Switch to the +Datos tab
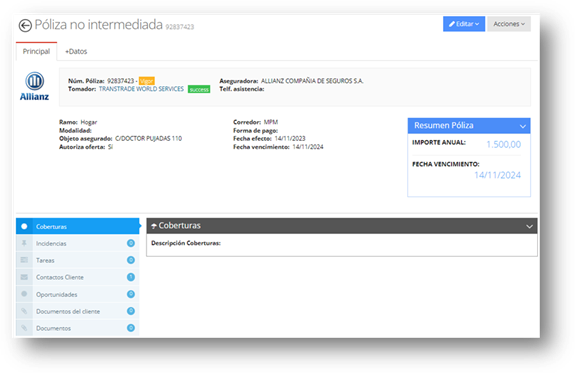The image size is (575, 373). tap(76, 51)
